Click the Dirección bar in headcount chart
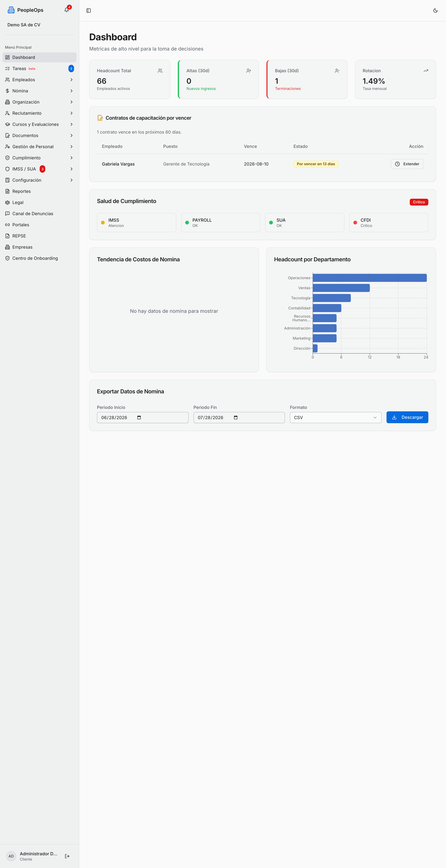Image resolution: width=446 pixels, height=868 pixels. point(315,348)
